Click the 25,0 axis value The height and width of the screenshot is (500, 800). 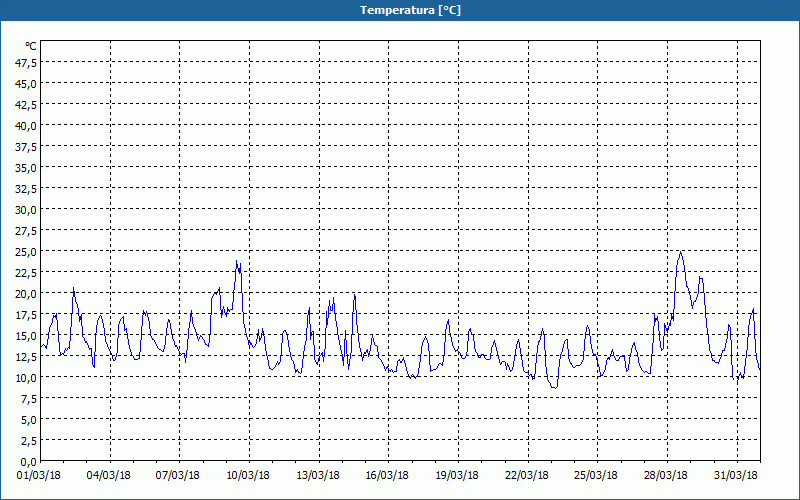27,252
